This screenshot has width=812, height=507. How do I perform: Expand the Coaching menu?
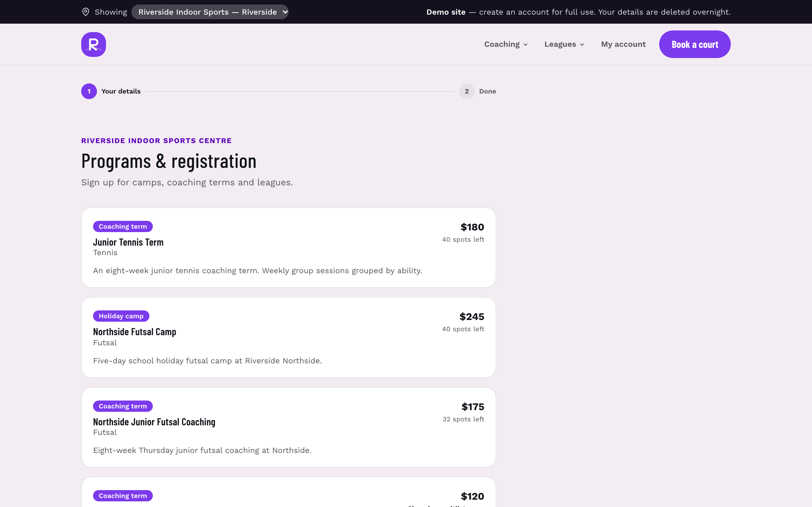(506, 44)
